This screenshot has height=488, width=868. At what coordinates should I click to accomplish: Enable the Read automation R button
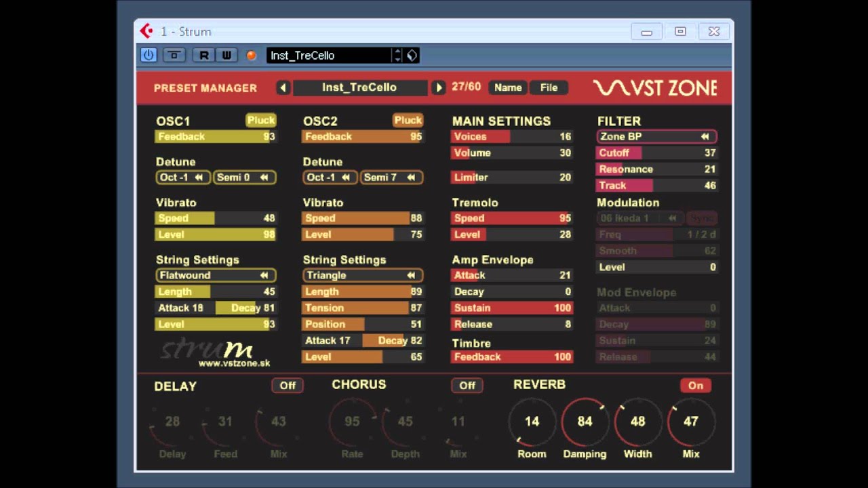click(203, 56)
